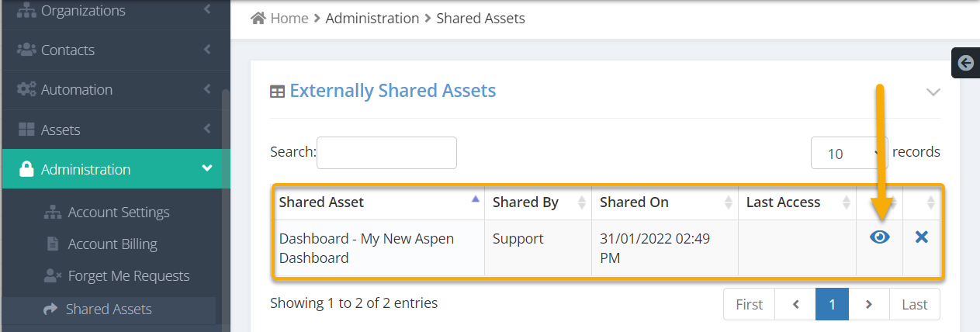Click Administration breadcrumb link

(x=372, y=18)
